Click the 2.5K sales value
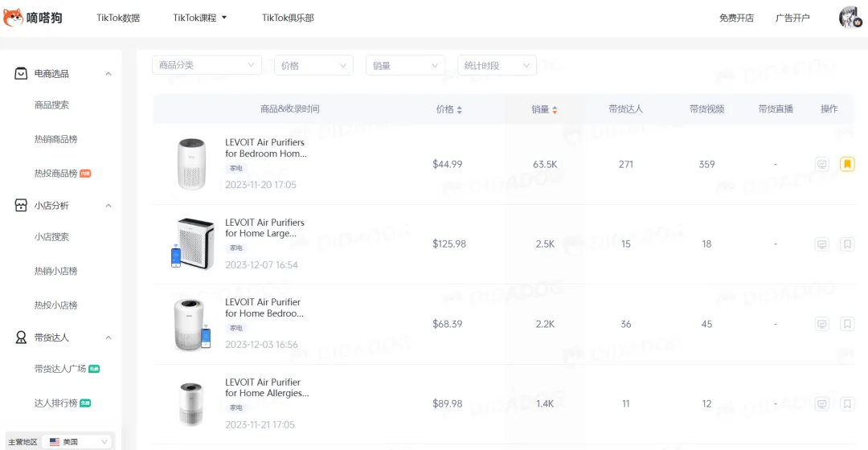 tap(545, 244)
